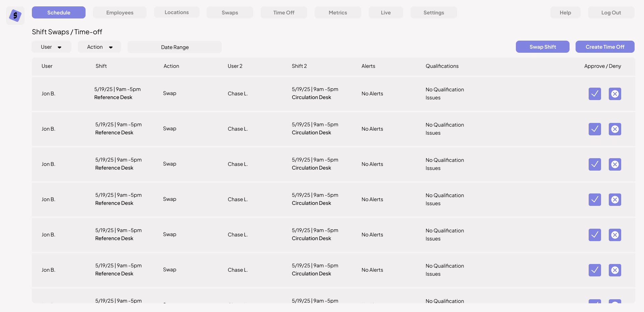644x312 pixels.
Task: Approve the first Jon B. swap request
Action: click(x=594, y=94)
